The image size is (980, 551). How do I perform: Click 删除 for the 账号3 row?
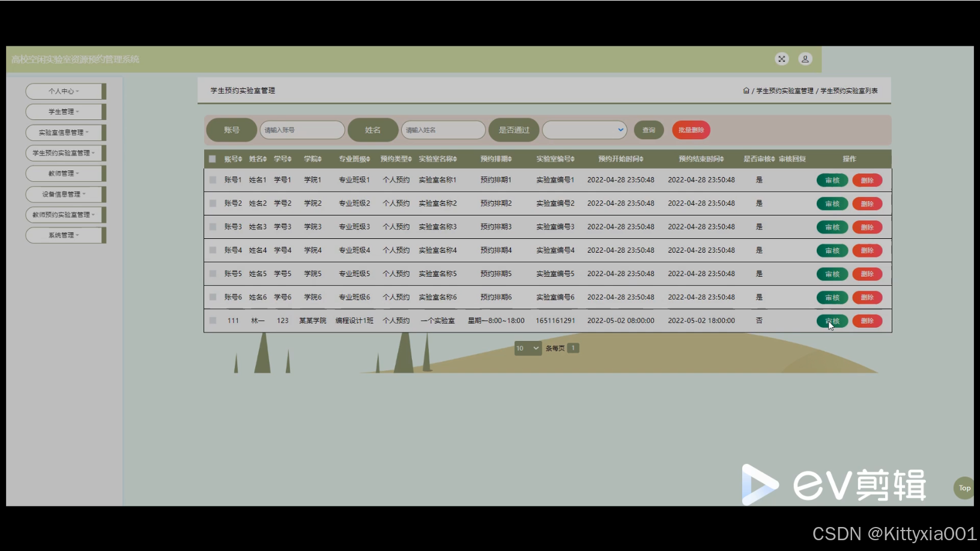tap(867, 227)
